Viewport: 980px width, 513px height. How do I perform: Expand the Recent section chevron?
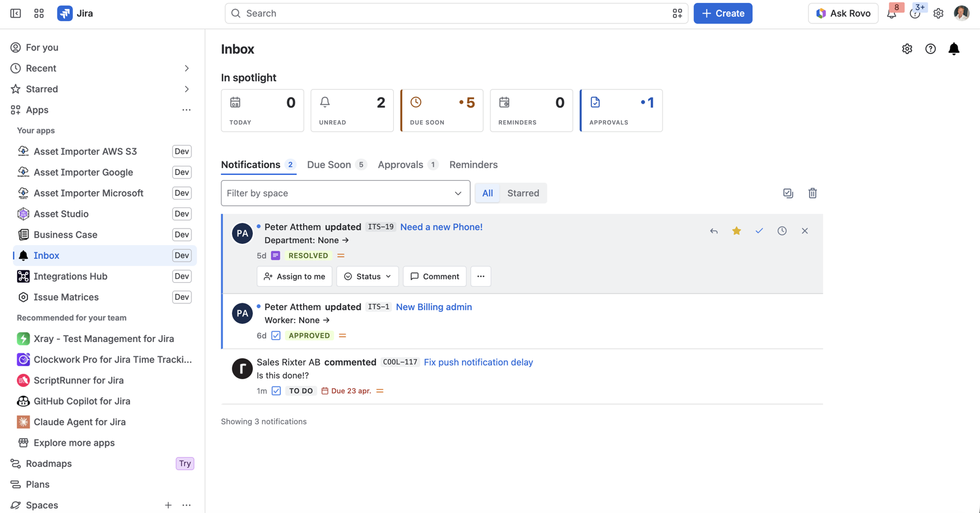pos(186,68)
